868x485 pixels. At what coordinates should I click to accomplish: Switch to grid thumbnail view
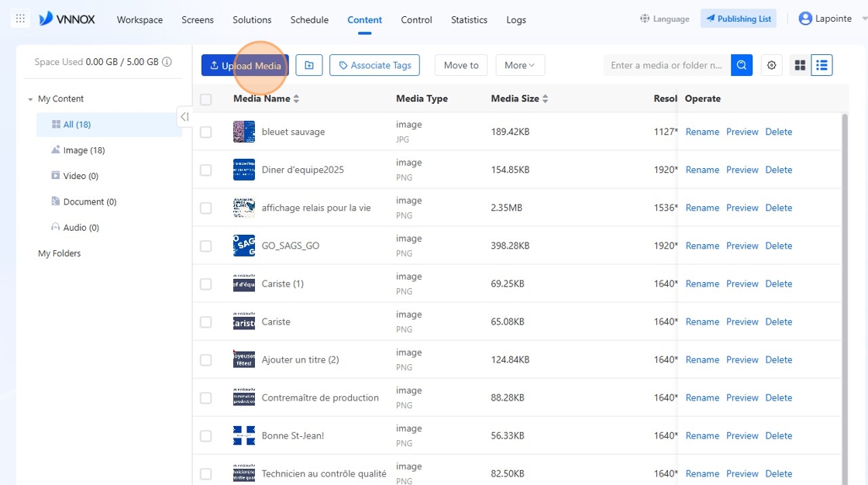[800, 65]
